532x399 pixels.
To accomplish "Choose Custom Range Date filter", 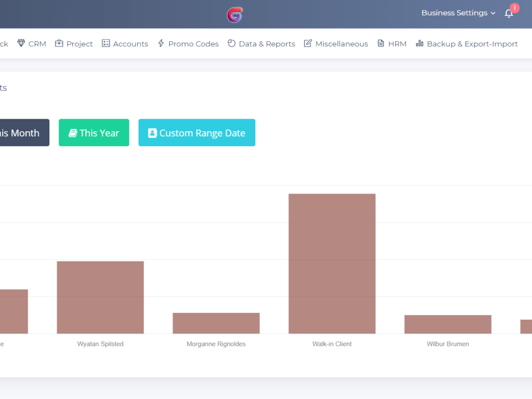I will (x=197, y=132).
